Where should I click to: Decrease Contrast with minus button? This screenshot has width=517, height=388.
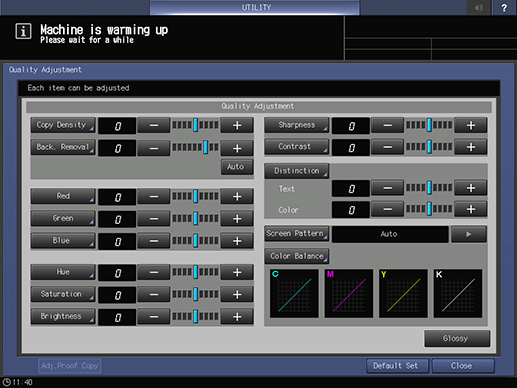(x=387, y=147)
